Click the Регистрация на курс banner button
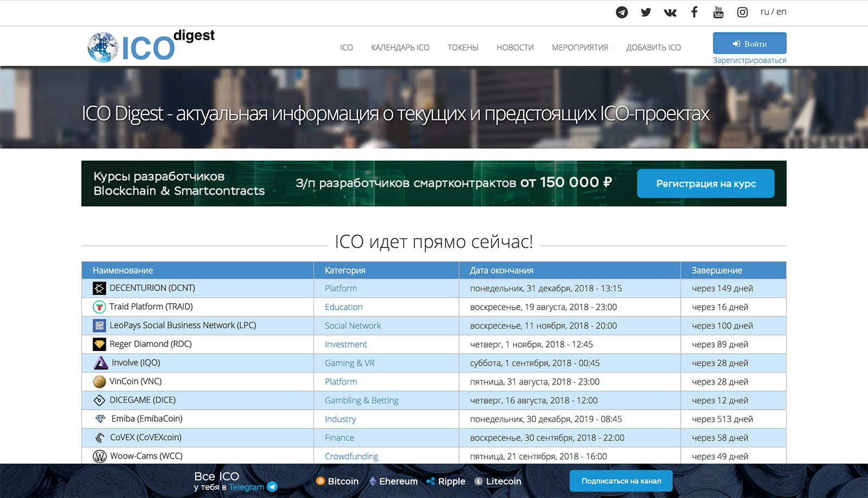This screenshot has height=498, width=868. (x=705, y=183)
